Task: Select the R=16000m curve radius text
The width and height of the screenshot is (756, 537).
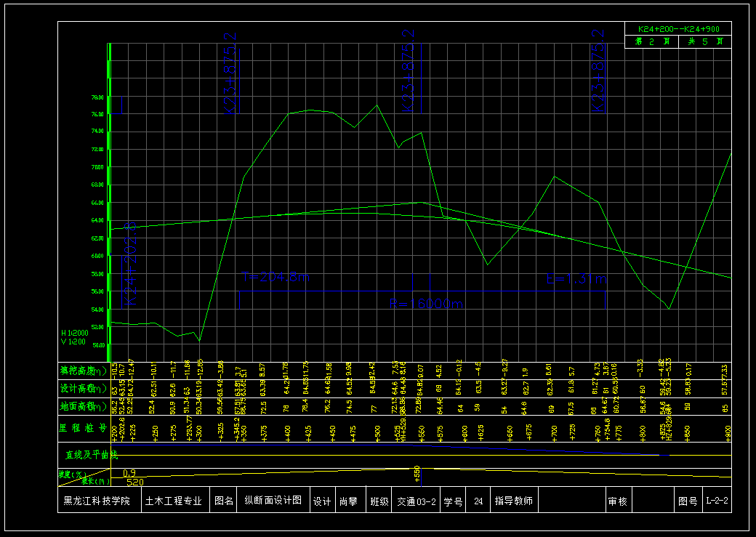Action: point(427,304)
